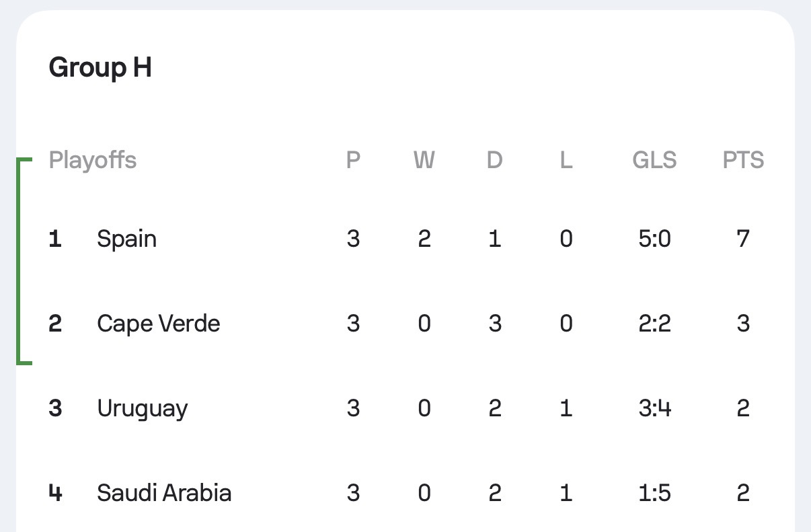Open the Spain team row
Screen dimensions: 811x532
pos(405,239)
